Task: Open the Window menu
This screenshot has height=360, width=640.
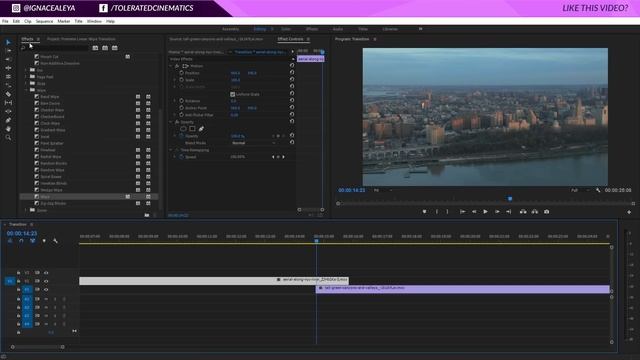Action: coord(94,21)
